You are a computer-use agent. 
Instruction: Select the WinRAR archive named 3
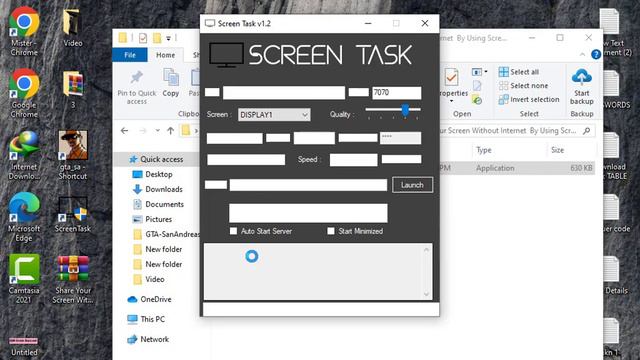pyautogui.click(x=73, y=89)
